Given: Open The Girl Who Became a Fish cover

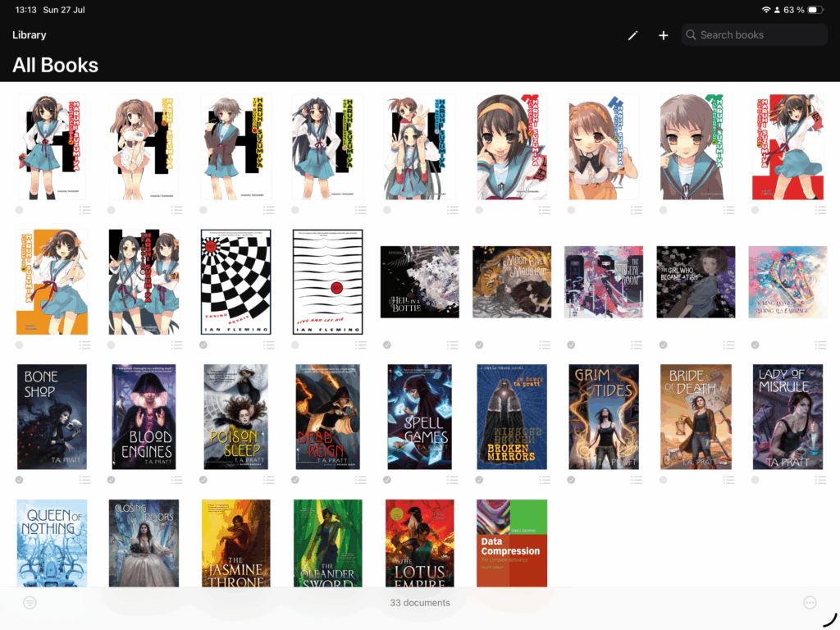Looking at the screenshot, I should click(x=696, y=282).
